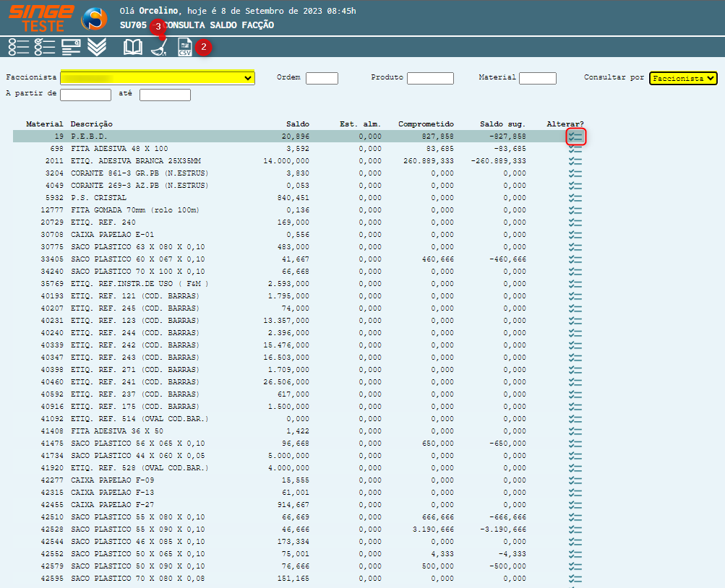
Task: Click Alterar icon for ETIQ. REF. 240
Action: tap(575, 222)
